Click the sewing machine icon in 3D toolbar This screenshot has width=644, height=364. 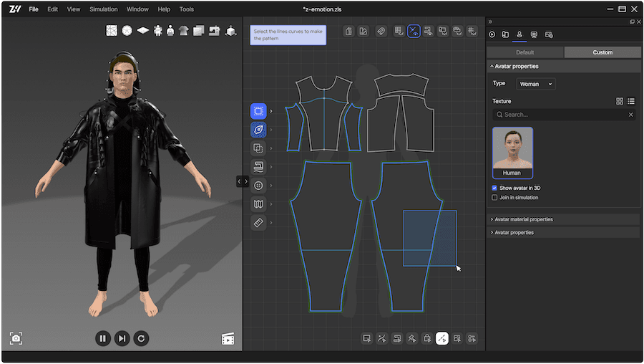215,30
